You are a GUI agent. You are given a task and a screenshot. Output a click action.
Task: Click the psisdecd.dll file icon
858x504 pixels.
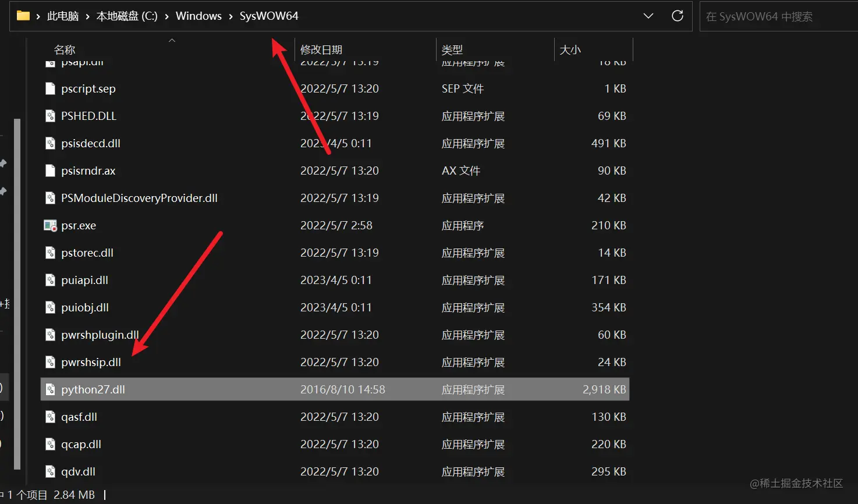pyautogui.click(x=51, y=143)
